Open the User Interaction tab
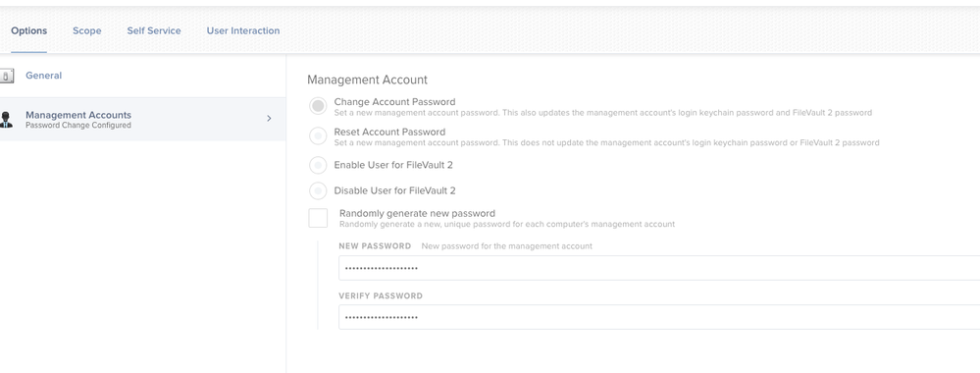The width and height of the screenshot is (980, 373). pos(243,30)
